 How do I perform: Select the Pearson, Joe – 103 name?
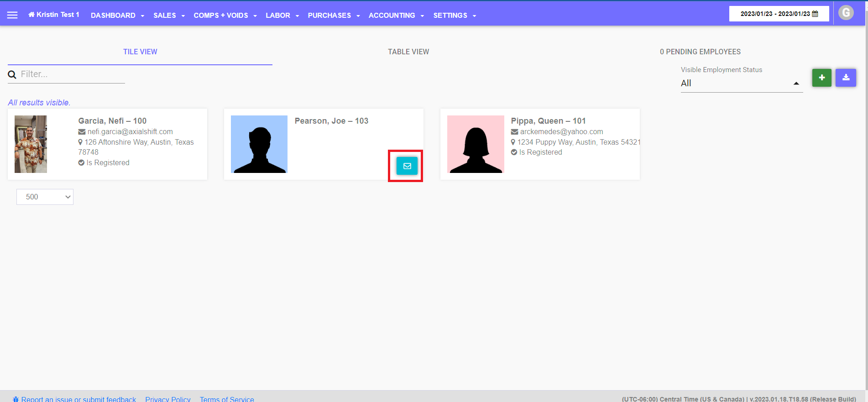tap(331, 121)
